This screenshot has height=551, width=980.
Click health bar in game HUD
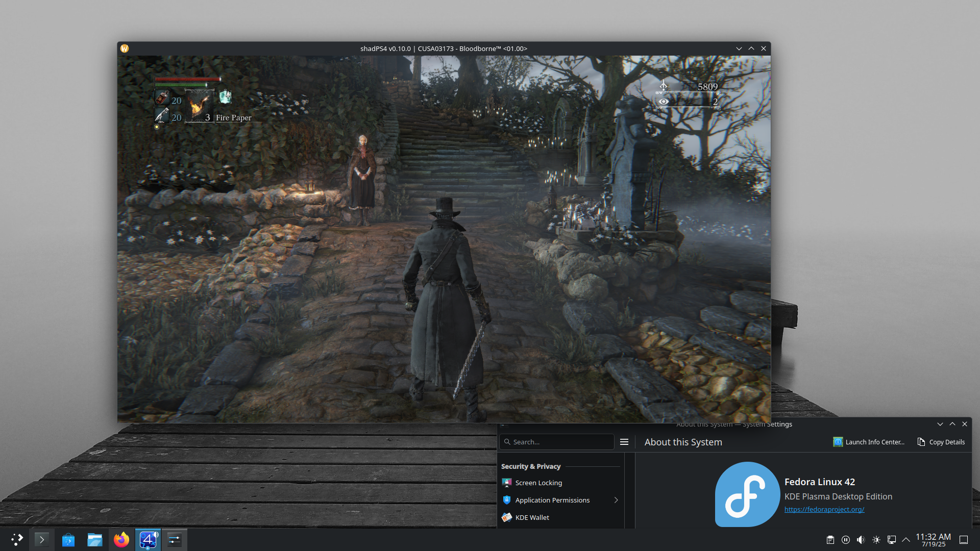coord(188,79)
